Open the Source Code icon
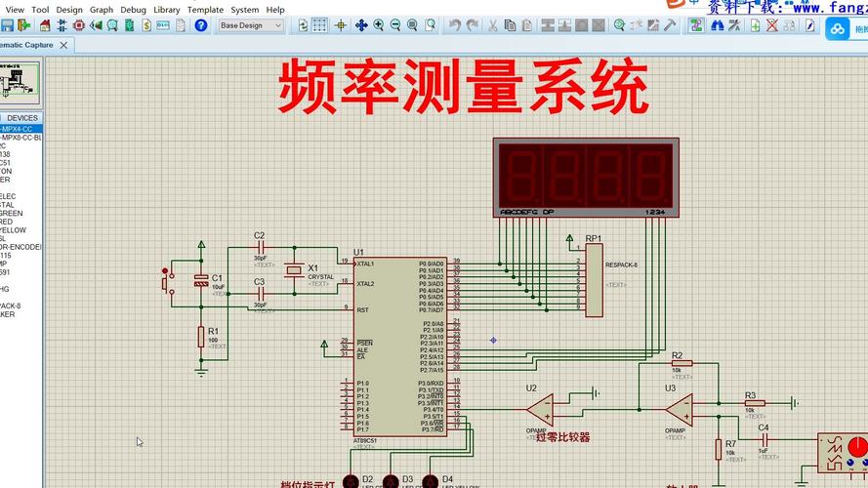The image size is (868, 488). [163, 25]
